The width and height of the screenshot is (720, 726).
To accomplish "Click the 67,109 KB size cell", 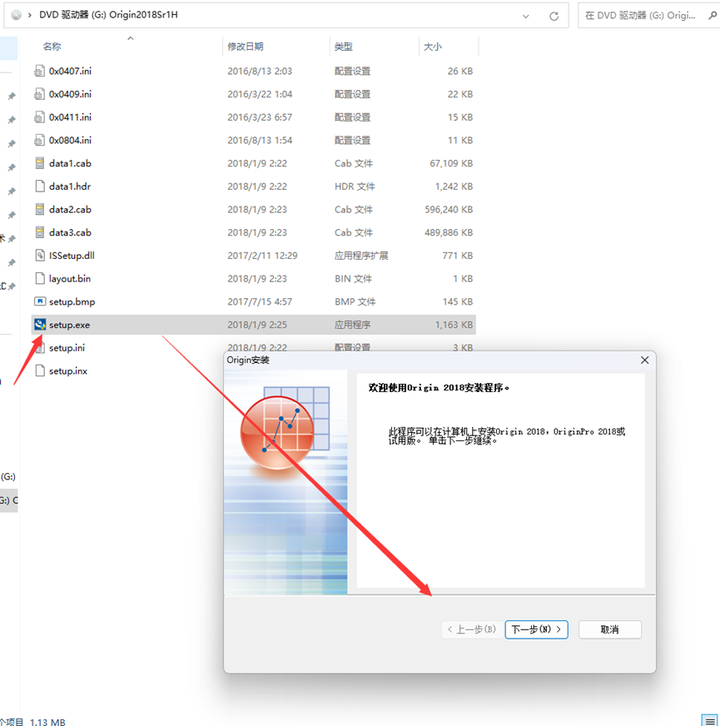I will pos(451,163).
